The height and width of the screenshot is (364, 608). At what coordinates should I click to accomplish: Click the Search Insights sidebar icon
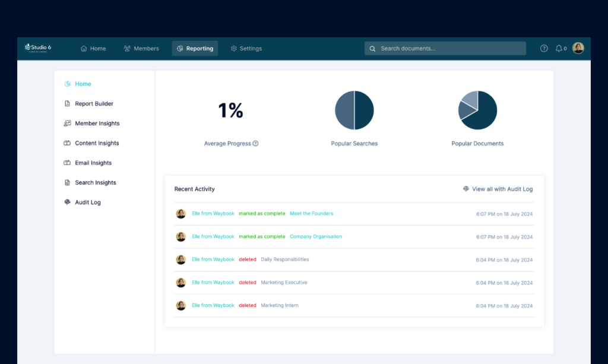point(68,182)
